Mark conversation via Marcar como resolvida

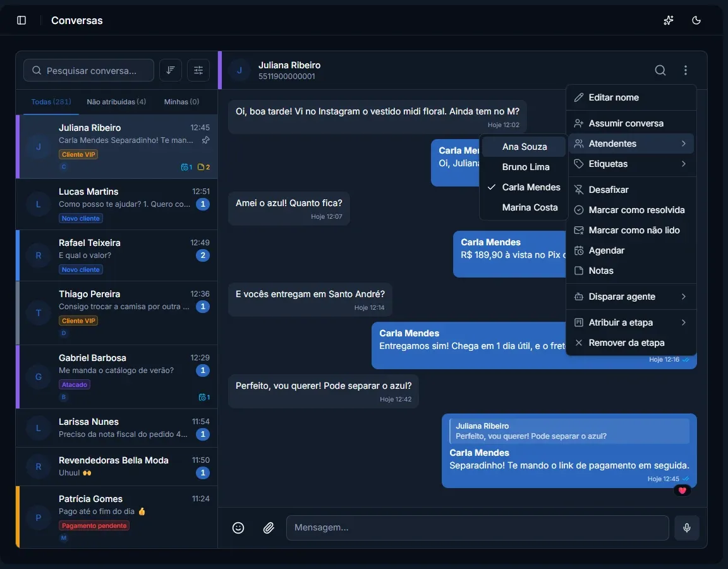(631, 210)
